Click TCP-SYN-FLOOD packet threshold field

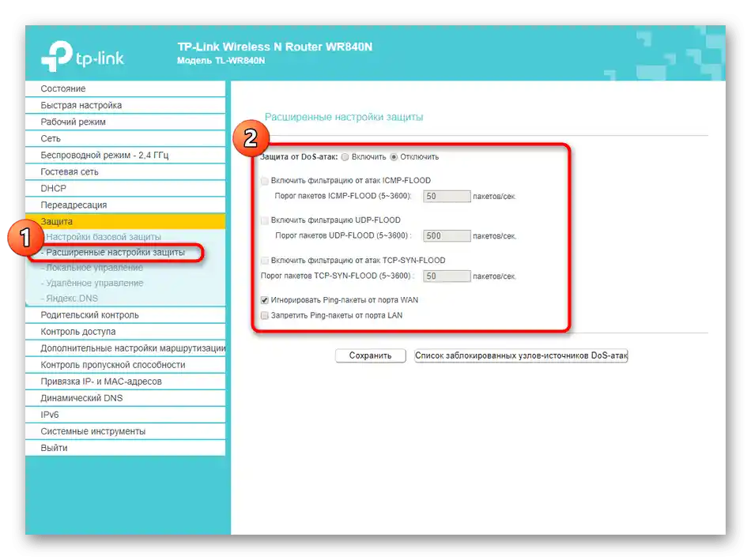tap(447, 276)
